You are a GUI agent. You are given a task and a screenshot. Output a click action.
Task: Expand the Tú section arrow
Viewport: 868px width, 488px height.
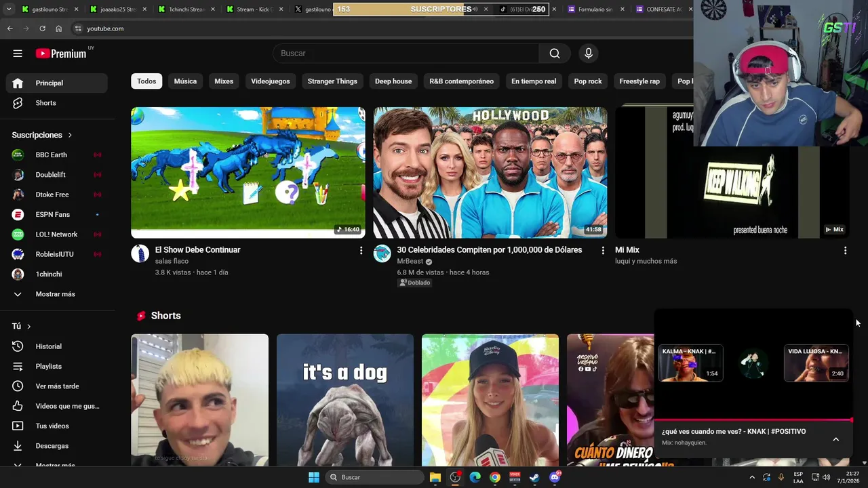(x=28, y=326)
